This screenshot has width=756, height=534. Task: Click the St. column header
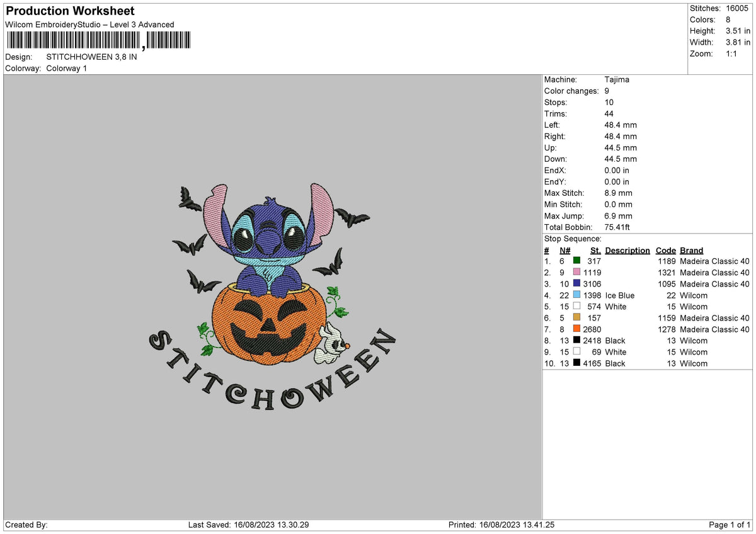click(595, 250)
